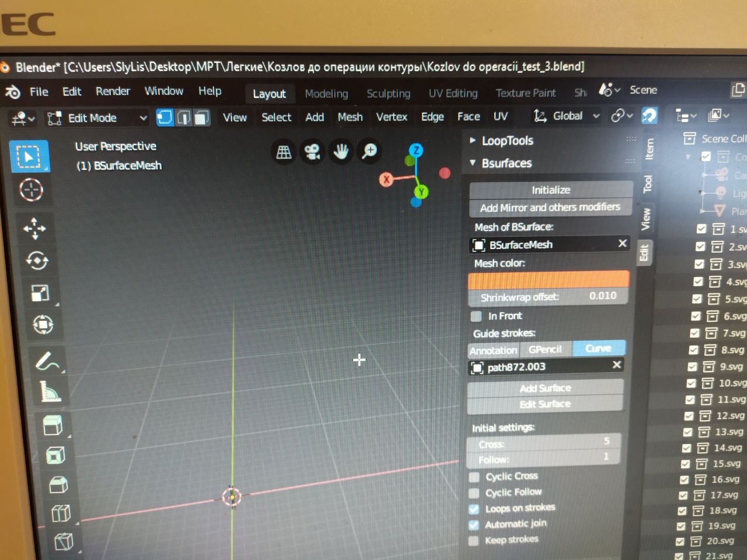The width and height of the screenshot is (747, 560).
Task: Select the Rotate tool
Action: click(37, 260)
